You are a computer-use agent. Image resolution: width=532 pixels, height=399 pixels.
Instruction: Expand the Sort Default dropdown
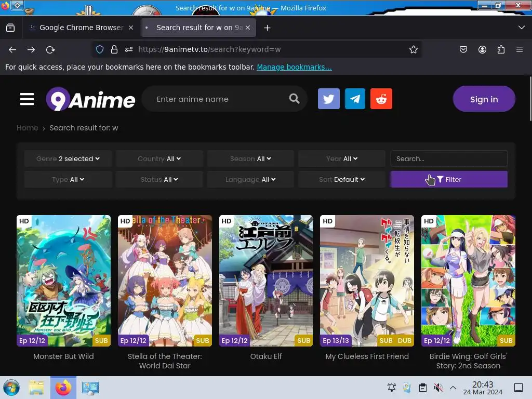click(x=342, y=179)
